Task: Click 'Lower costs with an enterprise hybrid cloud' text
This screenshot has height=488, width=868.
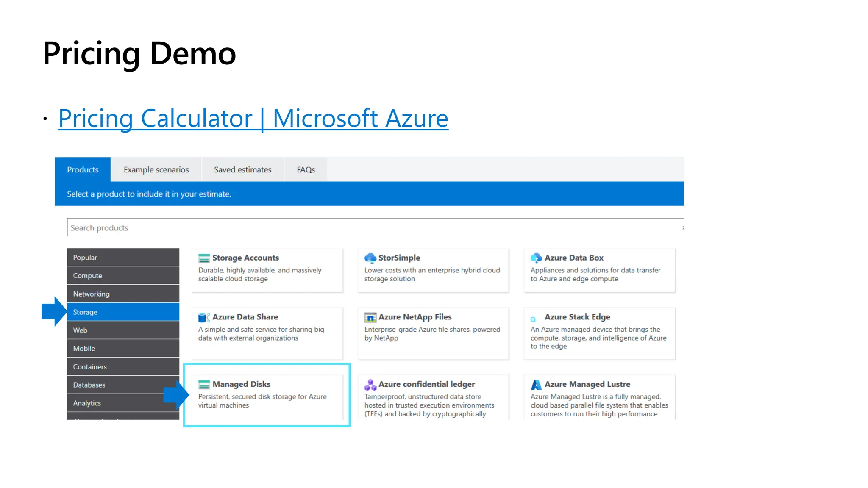Action: pyautogui.click(x=432, y=274)
